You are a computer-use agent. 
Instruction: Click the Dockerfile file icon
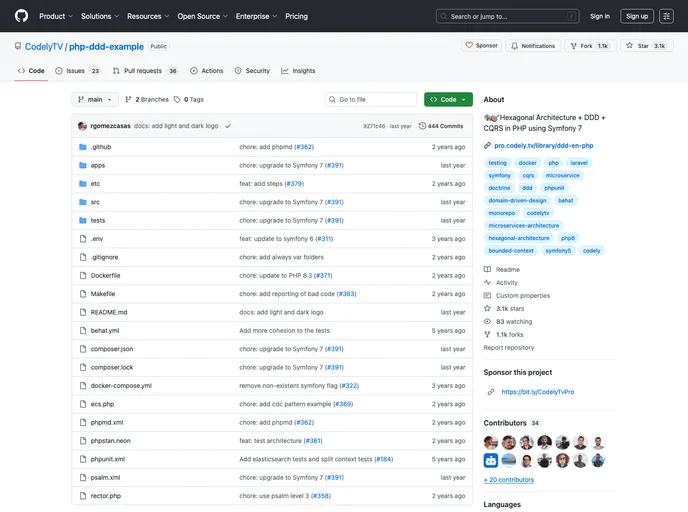82,276
